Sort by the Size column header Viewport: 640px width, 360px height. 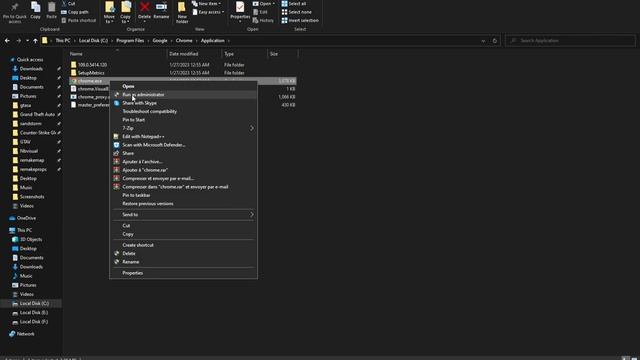coord(274,54)
